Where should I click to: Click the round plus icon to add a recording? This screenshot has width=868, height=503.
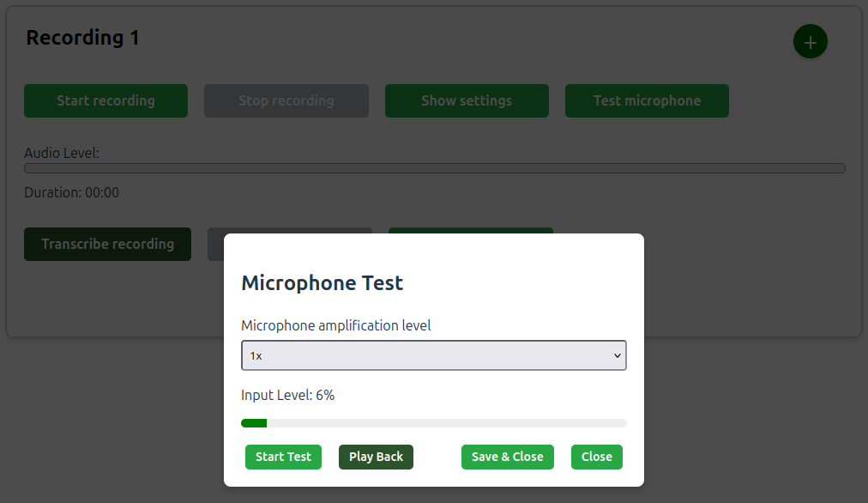click(x=810, y=42)
